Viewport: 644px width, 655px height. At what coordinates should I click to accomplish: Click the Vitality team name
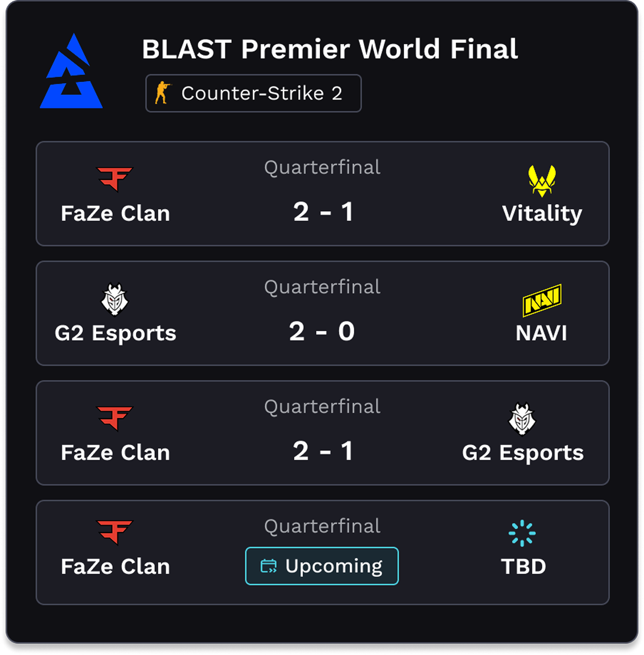point(543,214)
